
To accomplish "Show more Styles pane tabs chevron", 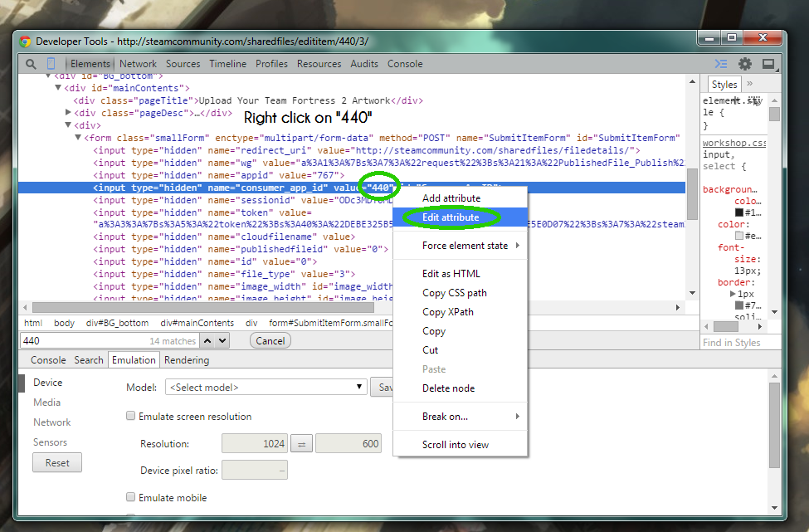I will coord(749,84).
